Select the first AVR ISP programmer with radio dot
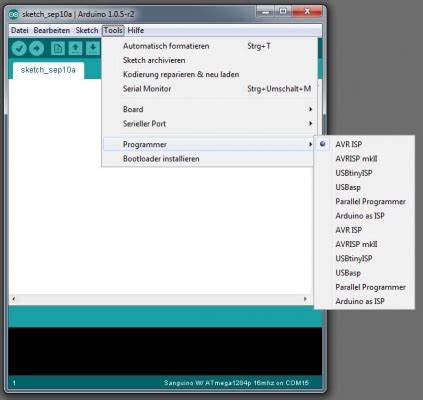The height and width of the screenshot is (400, 423). [364, 144]
